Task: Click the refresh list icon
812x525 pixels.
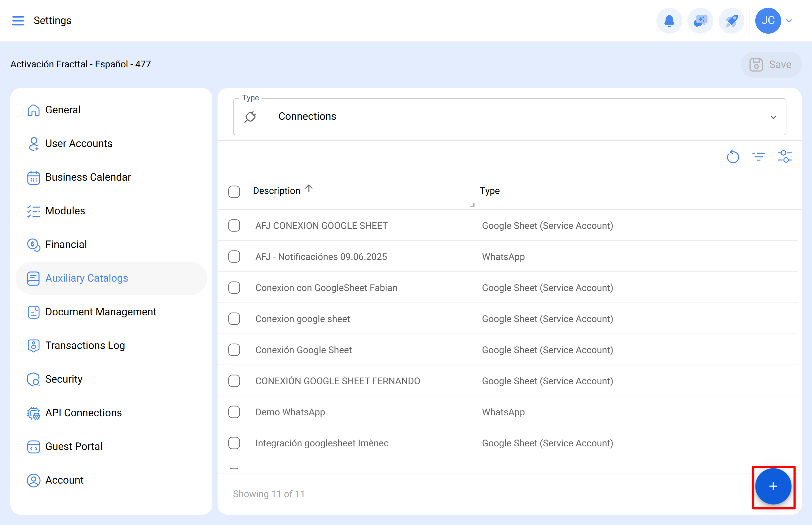Action: 733,157
